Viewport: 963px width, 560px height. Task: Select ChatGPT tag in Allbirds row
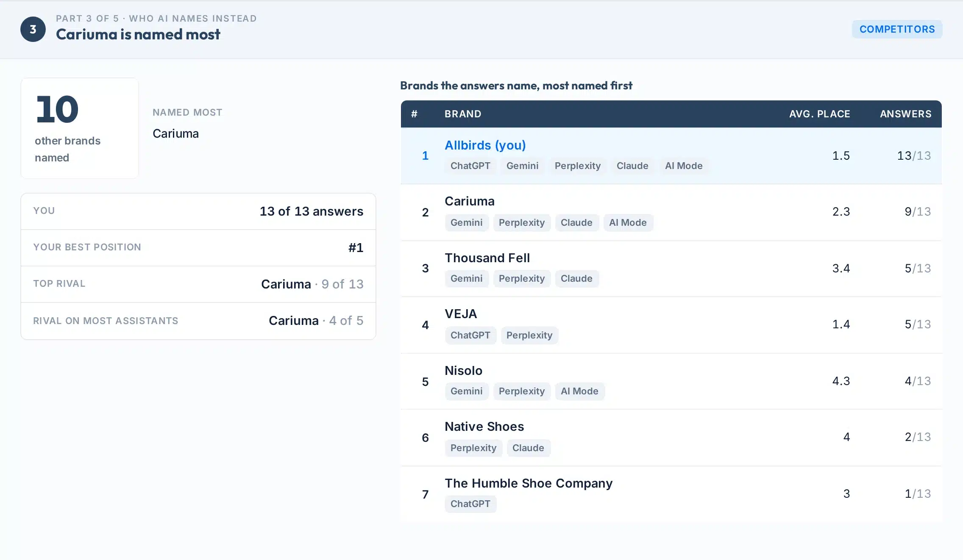point(470,166)
